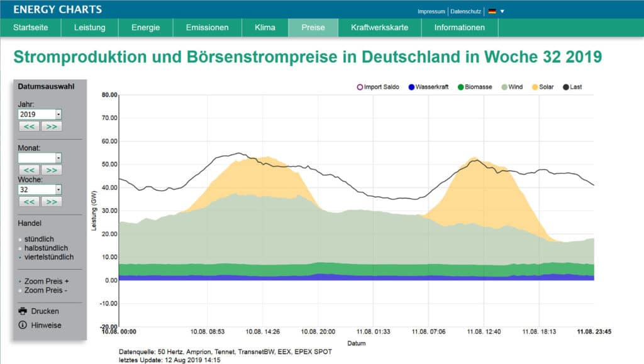Toggle the Wasserkraft legend marker
Screen dimensions: 644x364
[411, 87]
